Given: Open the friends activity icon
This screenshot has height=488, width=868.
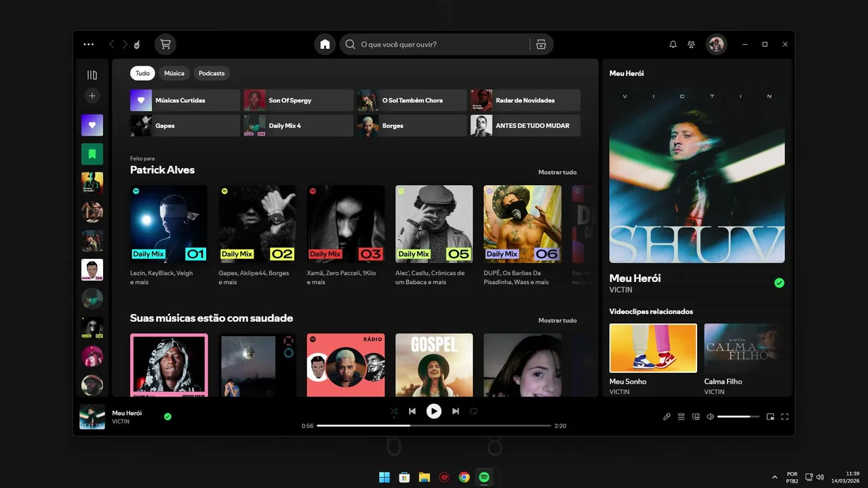Looking at the screenshot, I should pyautogui.click(x=691, y=45).
